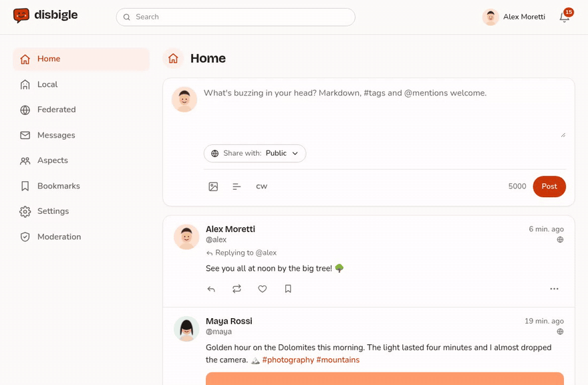The height and width of the screenshot is (385, 588).
Task: Open more options on Alex's post
Action: pos(554,289)
